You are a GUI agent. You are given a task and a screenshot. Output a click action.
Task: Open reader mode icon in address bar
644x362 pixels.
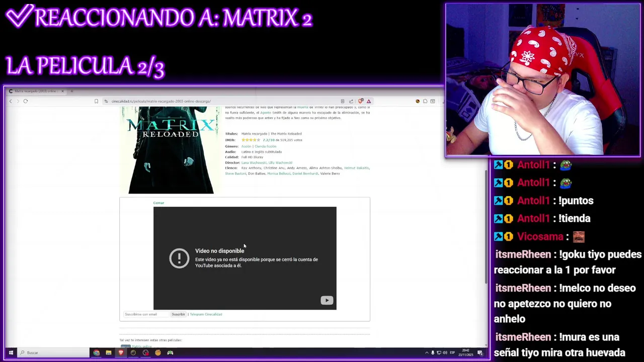[x=342, y=101]
